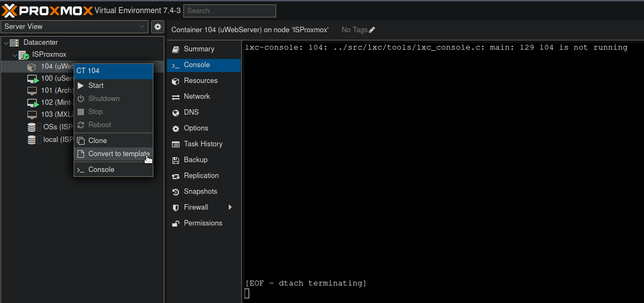Collapse the Datacenter tree node

6,43
